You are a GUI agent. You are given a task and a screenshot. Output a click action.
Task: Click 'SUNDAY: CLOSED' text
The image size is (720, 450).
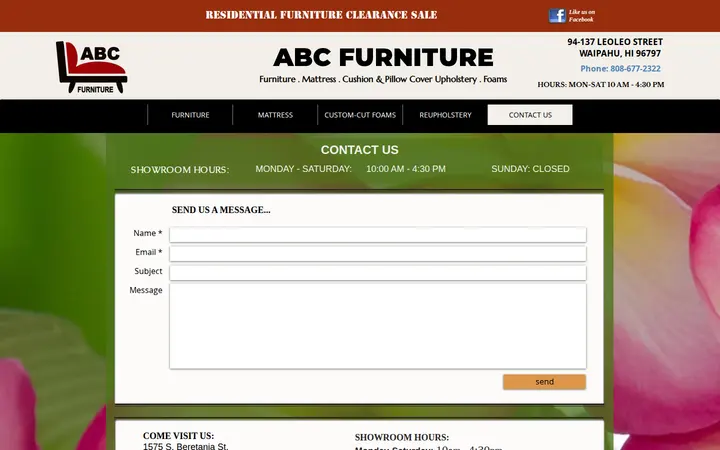coord(530,169)
